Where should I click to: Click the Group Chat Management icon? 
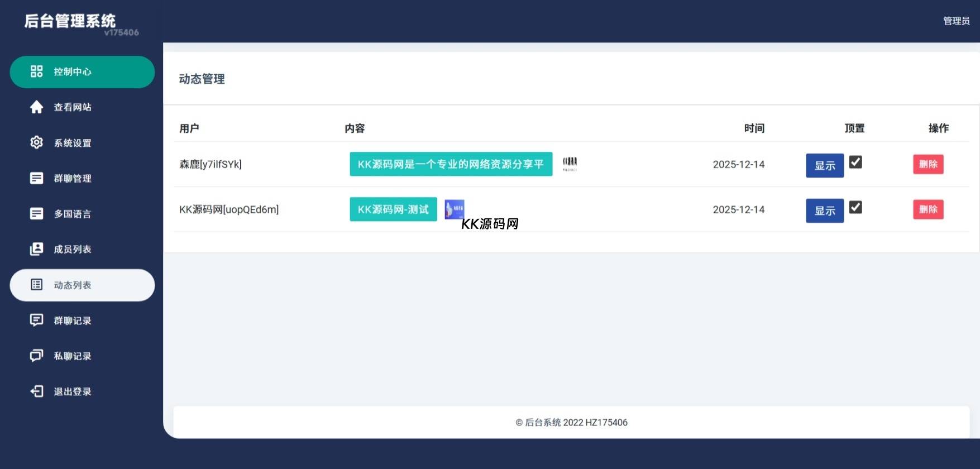click(36, 178)
